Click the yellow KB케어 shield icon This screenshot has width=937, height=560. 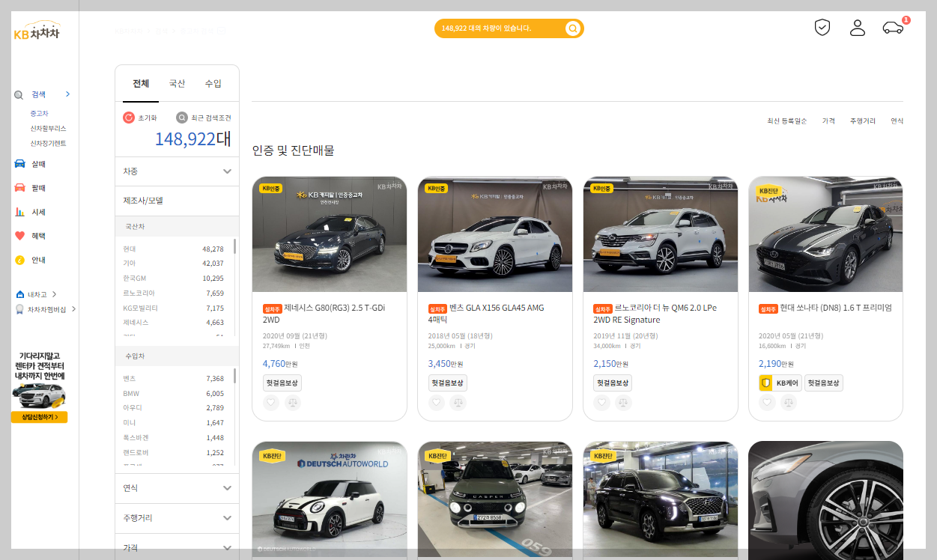(765, 383)
